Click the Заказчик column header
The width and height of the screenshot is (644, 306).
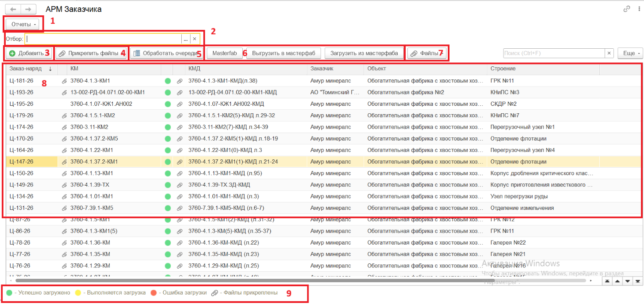coord(336,68)
